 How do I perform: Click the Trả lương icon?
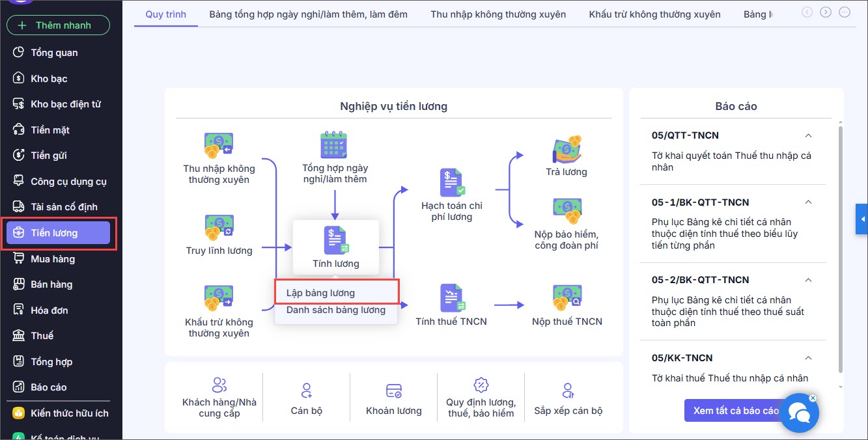(x=567, y=149)
